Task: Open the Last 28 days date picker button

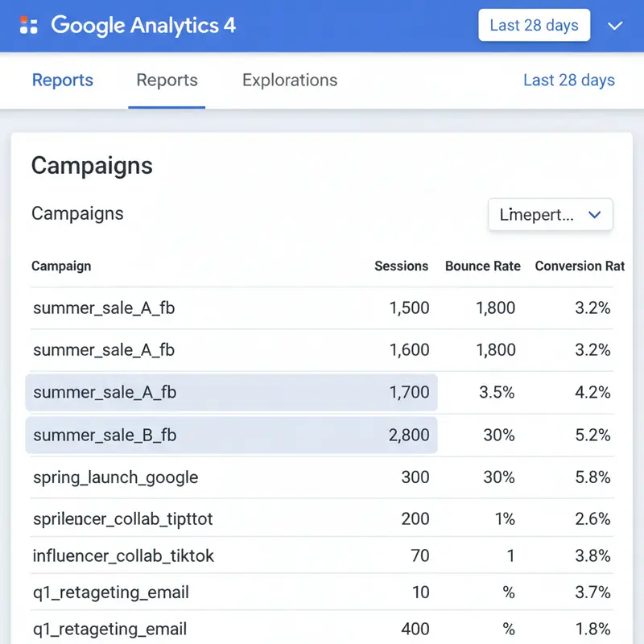Action: point(534,25)
